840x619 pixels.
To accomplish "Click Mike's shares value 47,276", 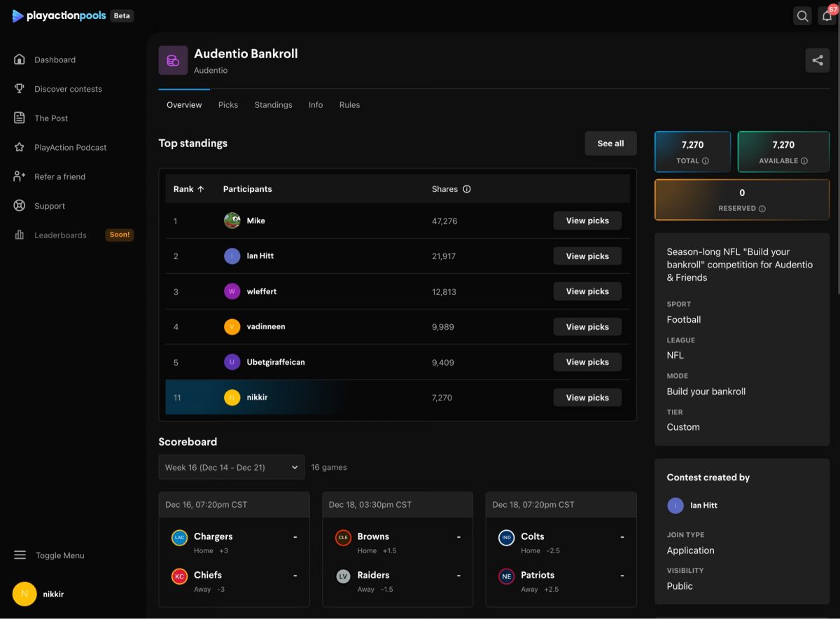I will 444,221.
